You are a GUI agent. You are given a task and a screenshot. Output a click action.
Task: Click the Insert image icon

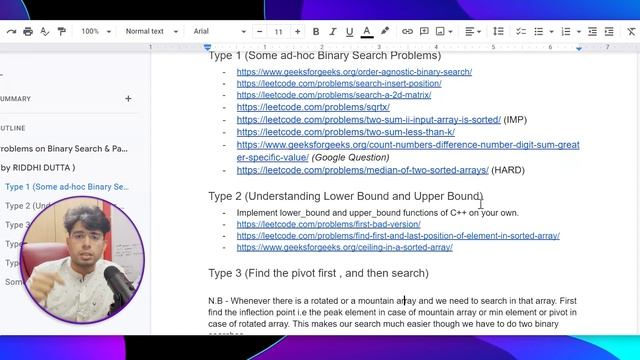click(440, 31)
